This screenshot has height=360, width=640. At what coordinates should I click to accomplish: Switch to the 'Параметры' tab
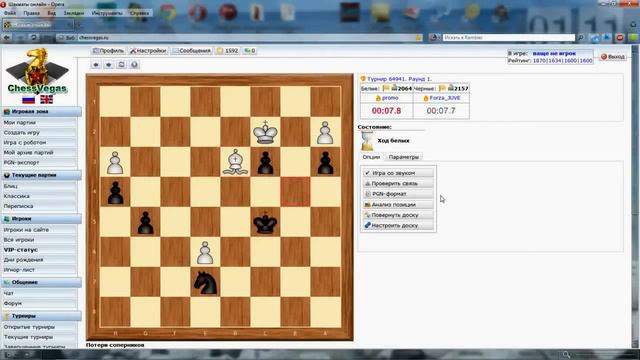click(404, 157)
